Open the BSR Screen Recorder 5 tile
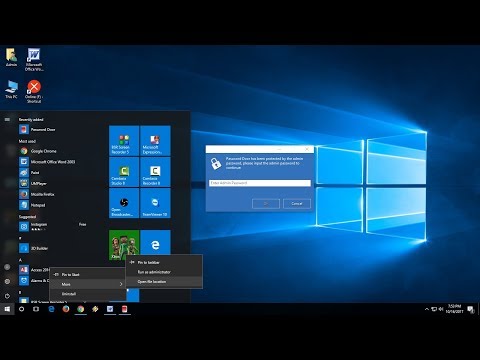 click(124, 140)
